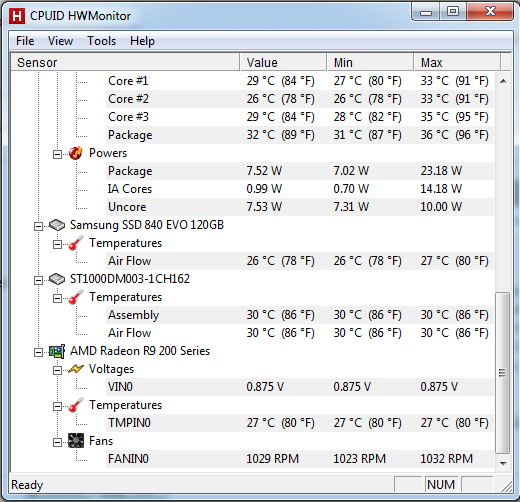Click thermometer icon under Samsung SSD Temperatures

[76, 243]
